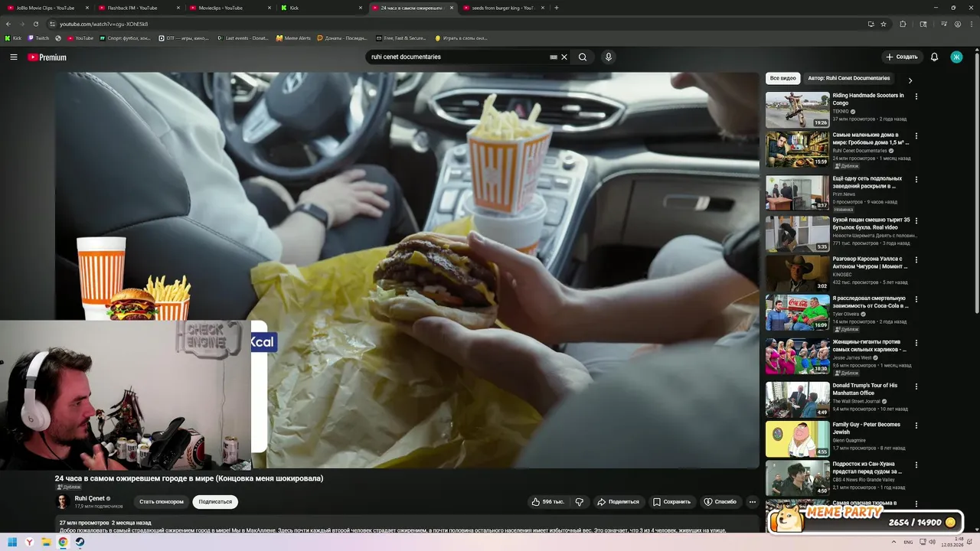
Task: Start voice search with the microphone
Action: [x=609, y=57]
